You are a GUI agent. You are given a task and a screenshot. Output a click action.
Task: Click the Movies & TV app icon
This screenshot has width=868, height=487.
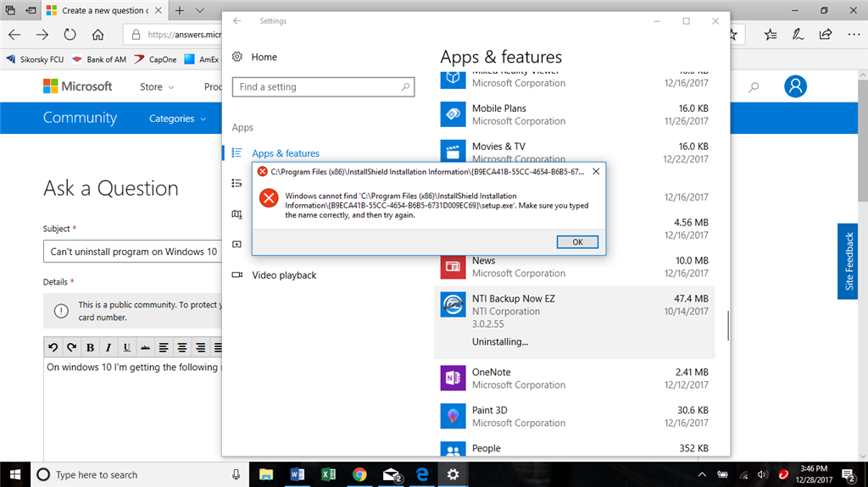pos(453,152)
